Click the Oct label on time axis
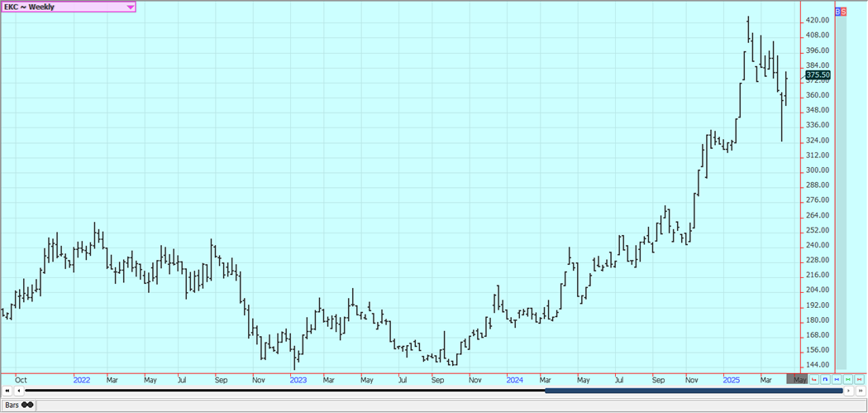Image resolution: width=868 pixels, height=413 pixels. pos(21,380)
